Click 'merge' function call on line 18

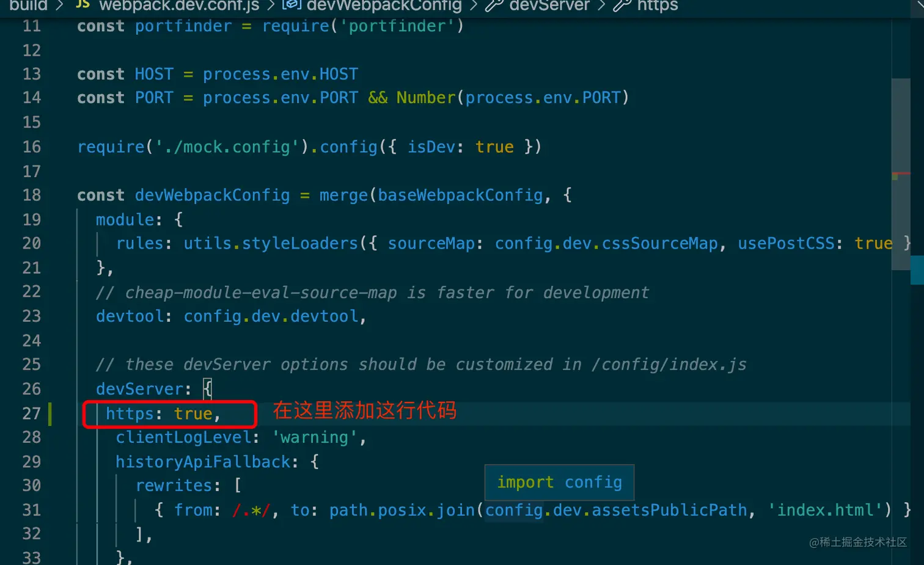click(343, 195)
